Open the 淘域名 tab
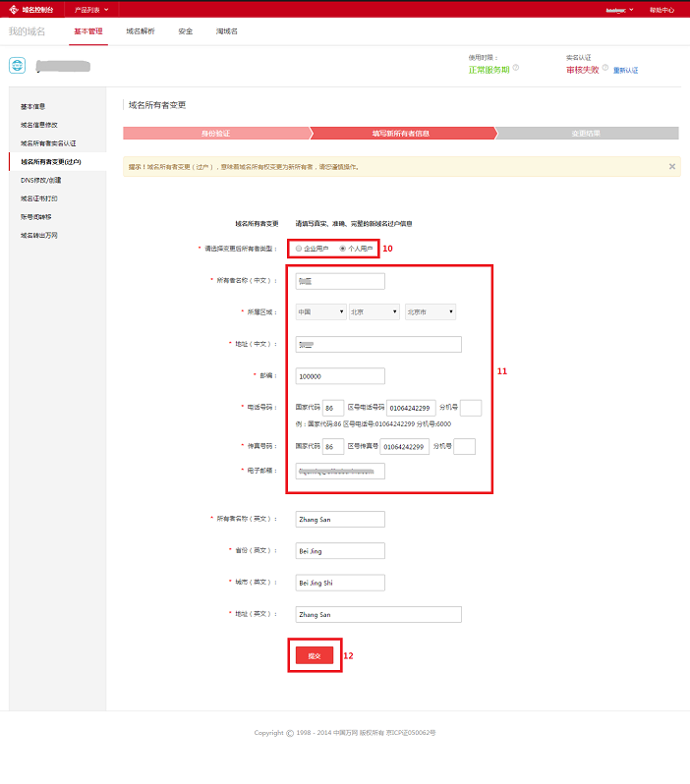Viewport: 690px width, 784px height. coord(226,31)
